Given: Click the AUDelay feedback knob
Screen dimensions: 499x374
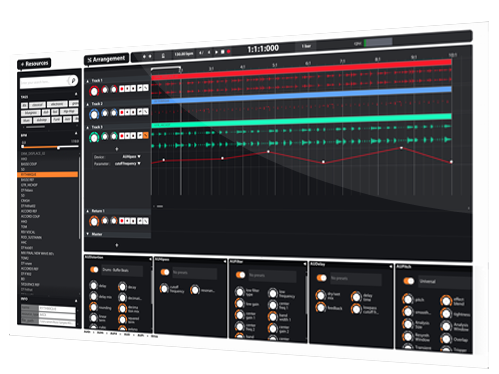Looking at the screenshot, I should tap(321, 307).
